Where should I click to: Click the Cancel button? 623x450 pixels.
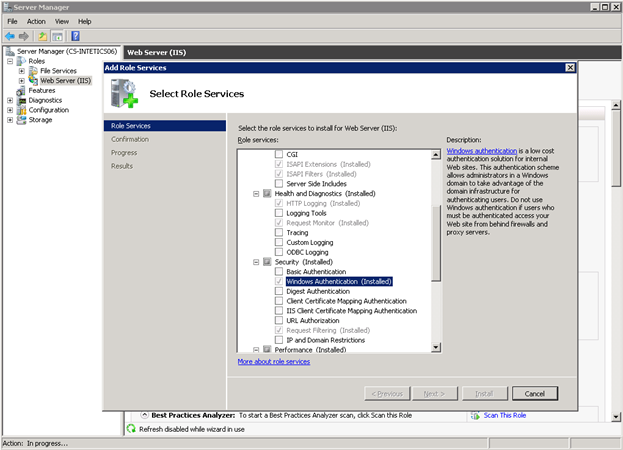pyautogui.click(x=534, y=393)
